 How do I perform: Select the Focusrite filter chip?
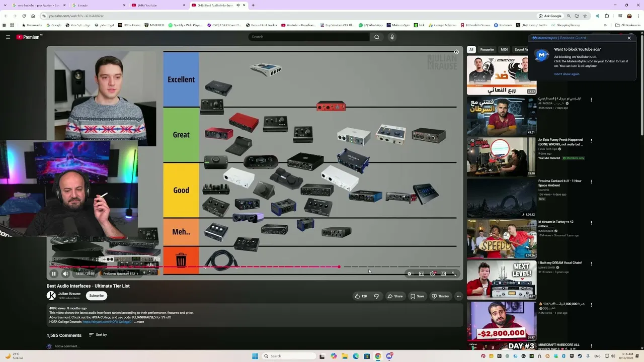point(487,49)
